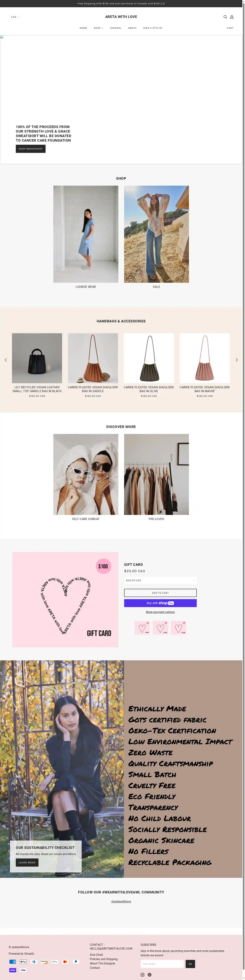Add gift card to cart
Image resolution: width=245 pixels, height=980 pixels.
(160, 593)
